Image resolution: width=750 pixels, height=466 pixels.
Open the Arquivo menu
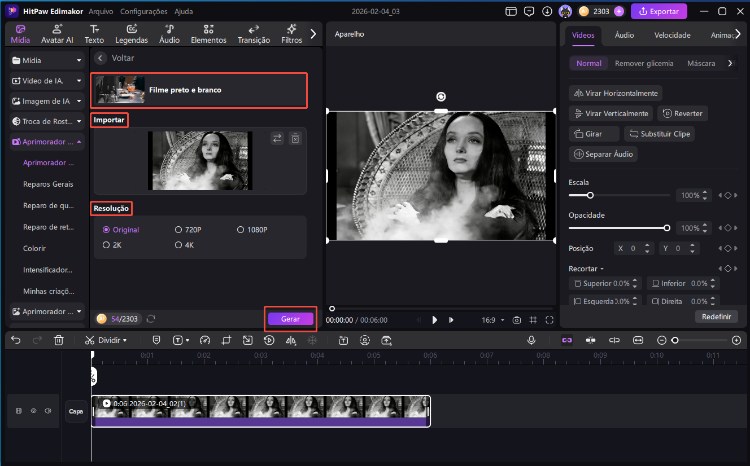pos(101,11)
